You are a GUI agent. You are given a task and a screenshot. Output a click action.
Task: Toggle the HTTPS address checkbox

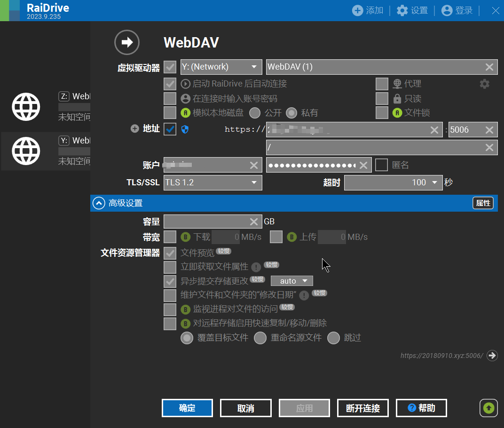[x=170, y=129]
